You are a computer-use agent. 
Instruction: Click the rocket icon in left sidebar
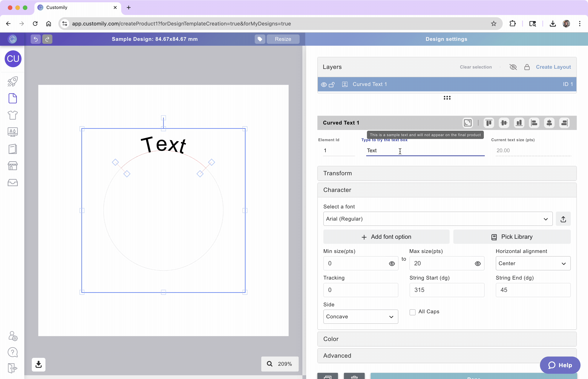pyautogui.click(x=13, y=81)
